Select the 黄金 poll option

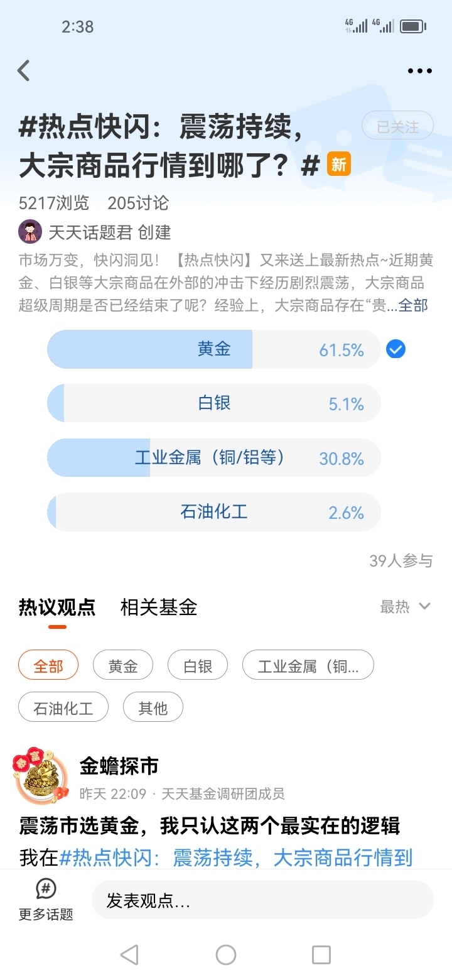(213, 349)
